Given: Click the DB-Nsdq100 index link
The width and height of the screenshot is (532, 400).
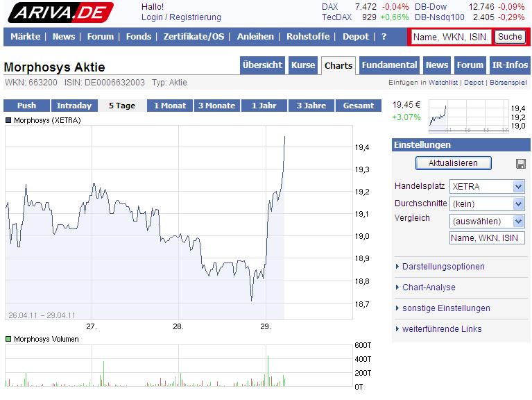Looking at the screenshot, I should pos(439,17).
